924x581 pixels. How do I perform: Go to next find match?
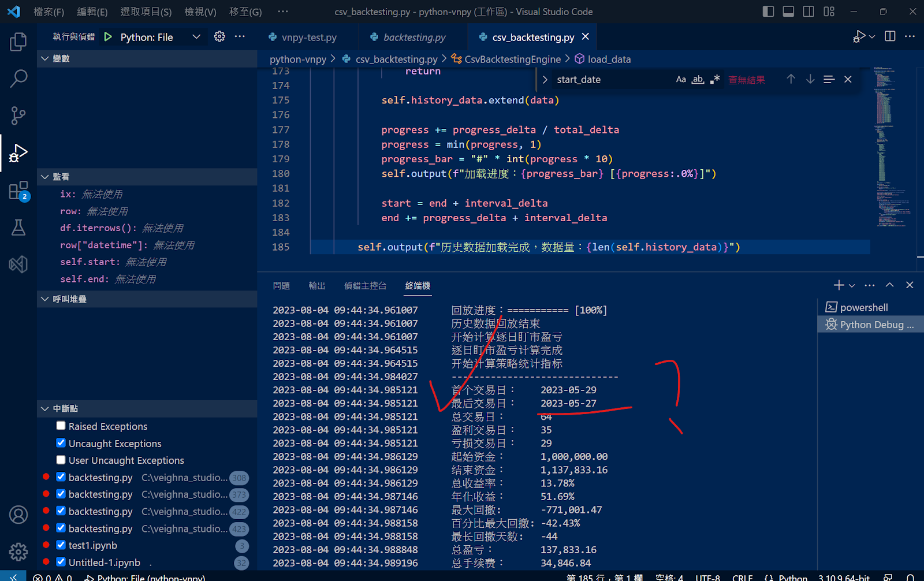(810, 79)
